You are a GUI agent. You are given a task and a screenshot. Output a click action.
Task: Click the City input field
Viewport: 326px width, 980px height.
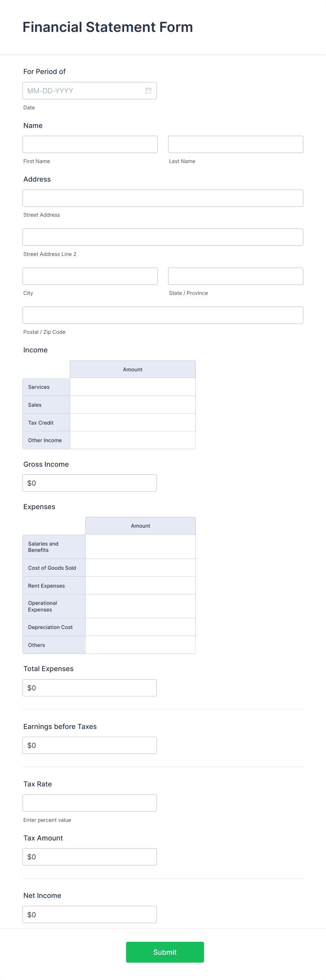90,276
